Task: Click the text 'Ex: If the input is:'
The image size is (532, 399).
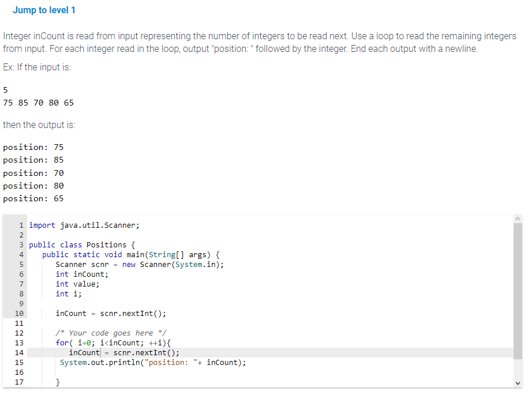Action: coord(37,67)
